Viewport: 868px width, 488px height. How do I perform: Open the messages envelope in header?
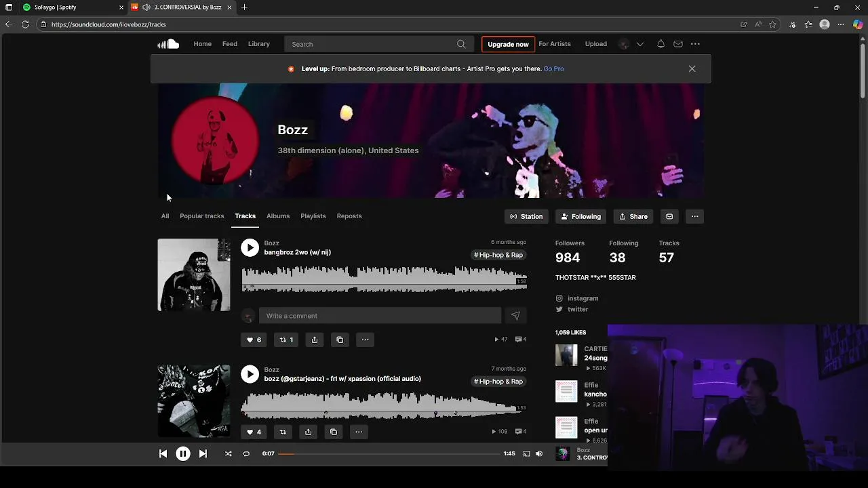point(678,44)
